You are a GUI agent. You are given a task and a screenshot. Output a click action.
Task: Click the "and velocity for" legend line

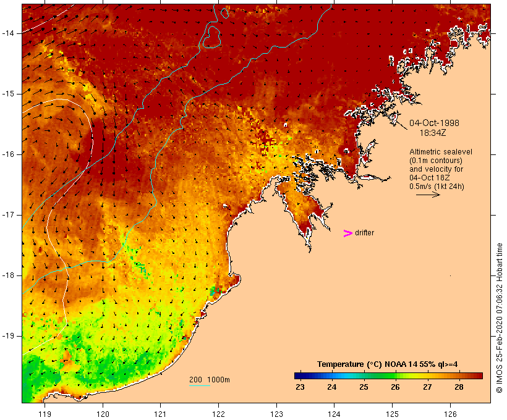coord(436,169)
